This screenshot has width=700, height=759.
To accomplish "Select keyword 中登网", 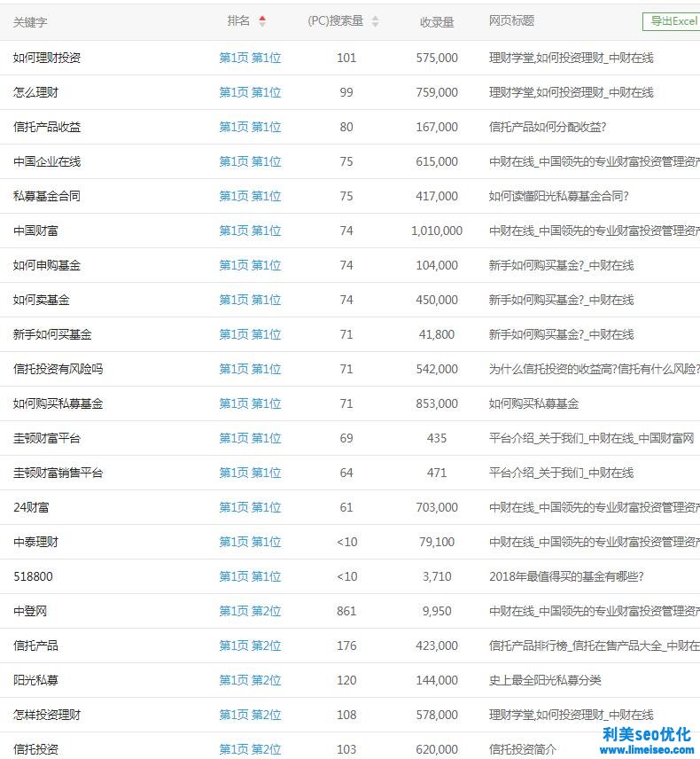I will click(x=30, y=611).
